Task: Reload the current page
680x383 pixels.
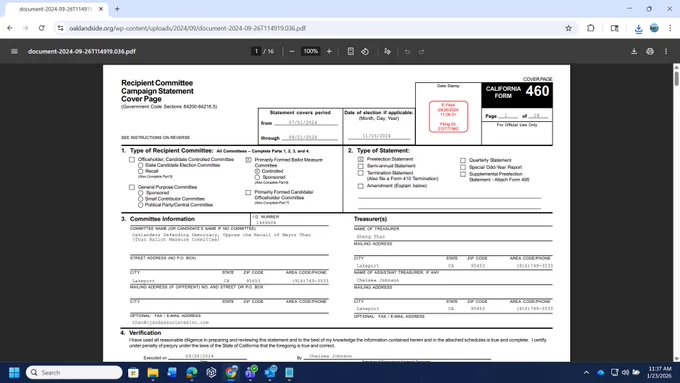Action: point(42,28)
